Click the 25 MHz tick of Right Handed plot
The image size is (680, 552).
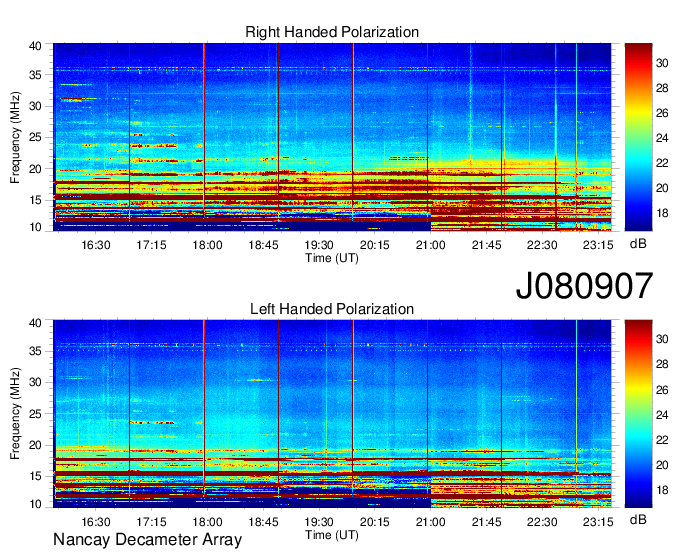[x=35, y=137]
